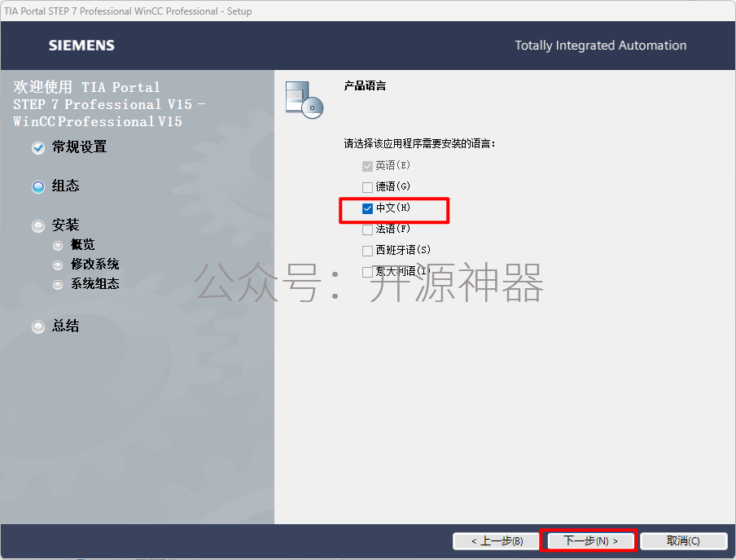The height and width of the screenshot is (560, 736).
Task: Click the SIEMENS logo in header
Action: 81,46
